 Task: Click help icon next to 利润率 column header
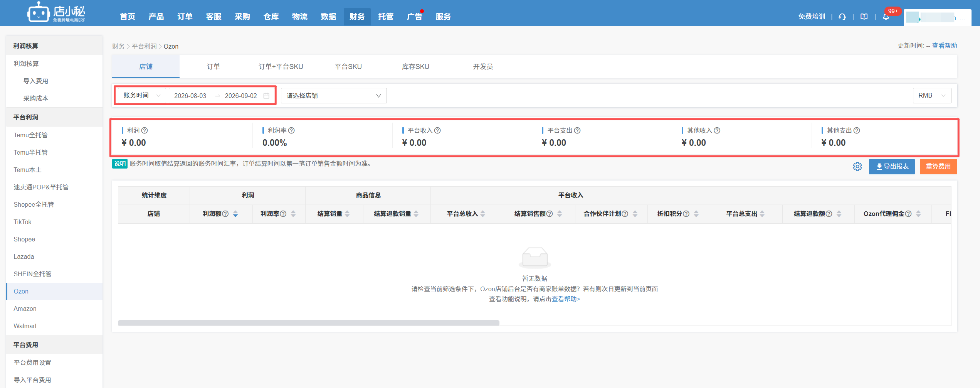[x=283, y=214]
